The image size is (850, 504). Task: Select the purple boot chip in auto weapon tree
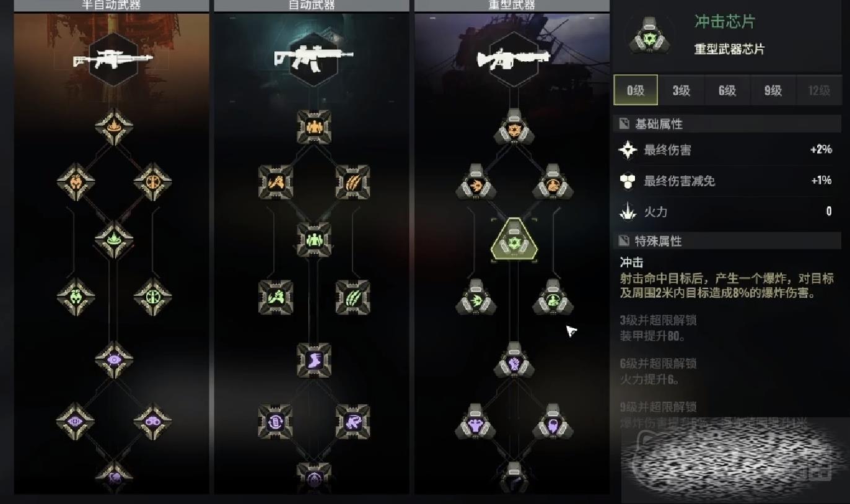pyautogui.click(x=314, y=360)
